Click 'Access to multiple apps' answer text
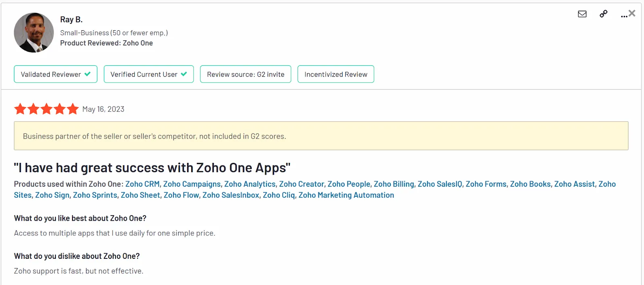644x285 pixels. coord(115,233)
